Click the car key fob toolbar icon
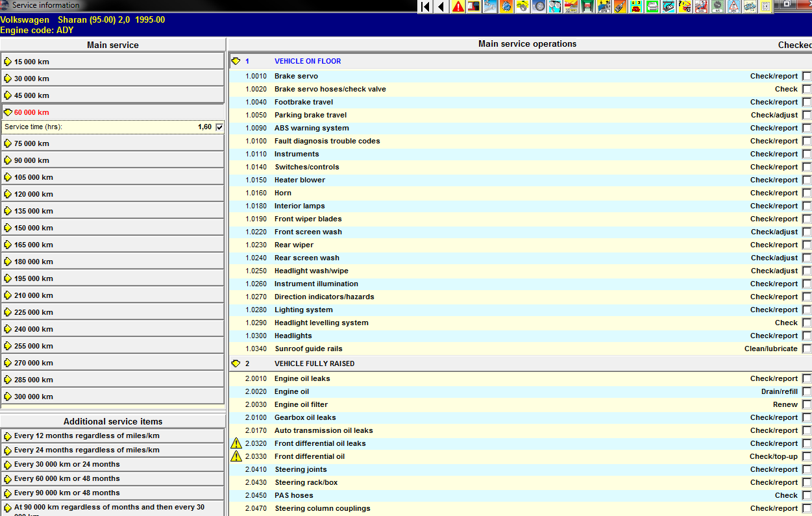 coord(620,6)
